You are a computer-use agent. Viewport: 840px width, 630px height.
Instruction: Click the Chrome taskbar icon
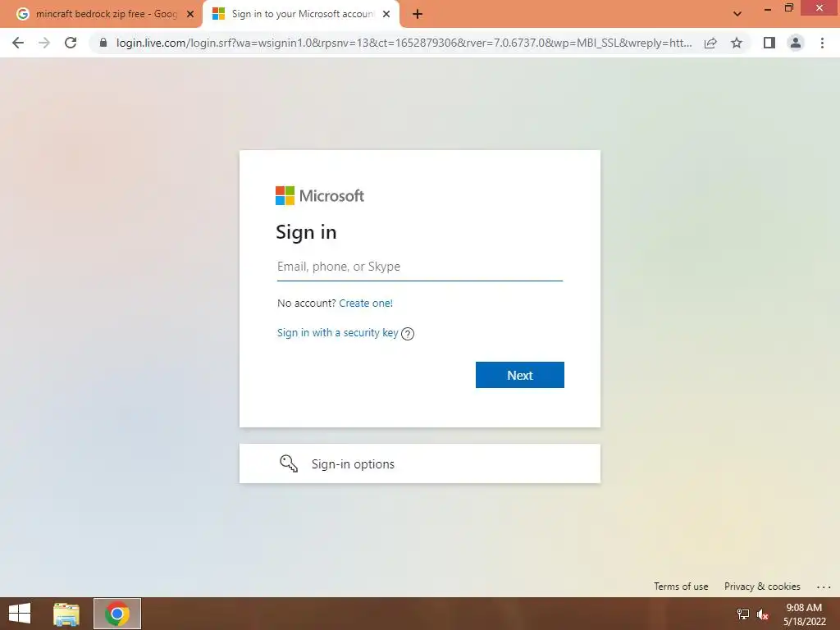point(117,614)
